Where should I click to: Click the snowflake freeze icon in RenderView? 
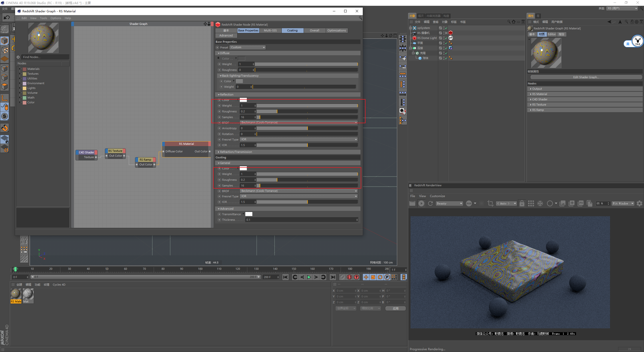tap(540, 203)
